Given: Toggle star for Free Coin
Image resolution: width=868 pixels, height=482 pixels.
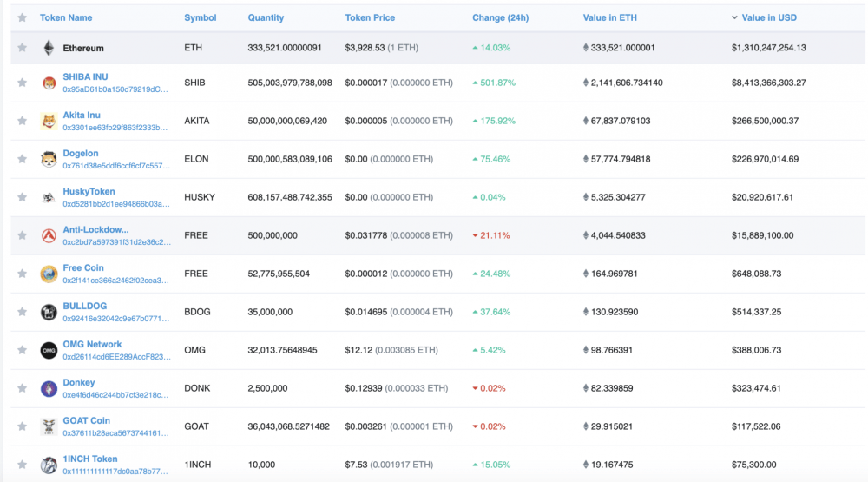Looking at the screenshot, I should tap(23, 274).
